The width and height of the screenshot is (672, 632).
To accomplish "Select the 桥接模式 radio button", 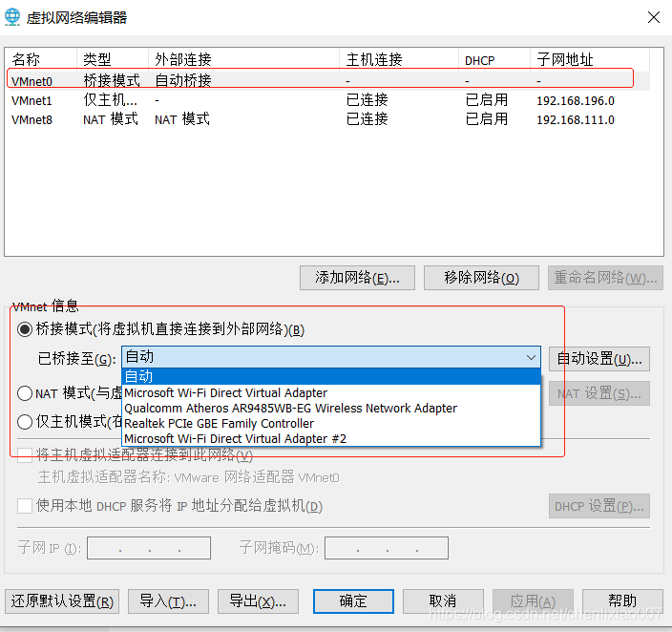I will point(25,329).
